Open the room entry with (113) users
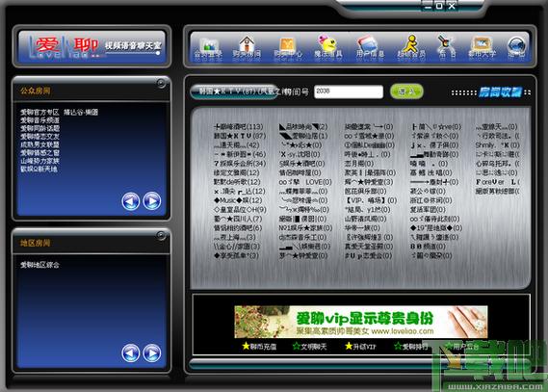 [x=238, y=126]
